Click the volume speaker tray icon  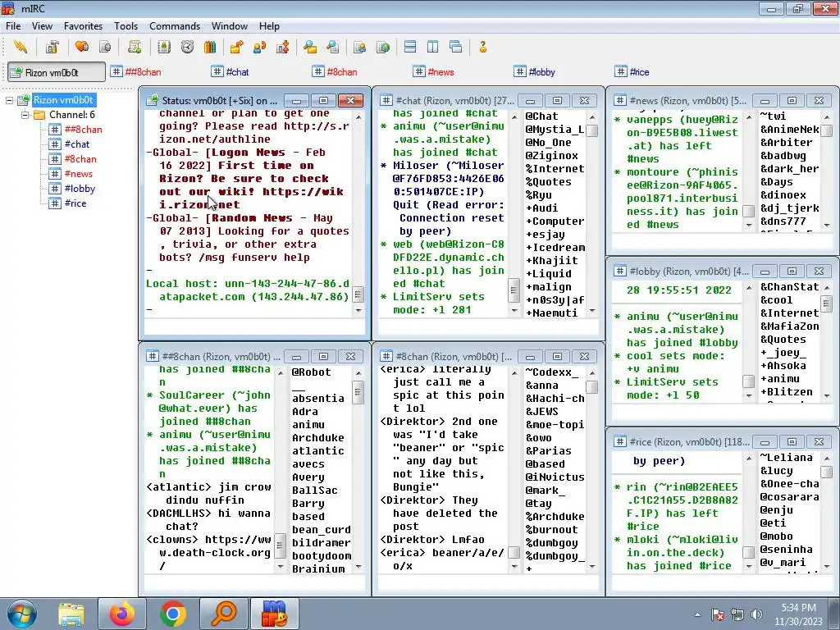coord(756,614)
